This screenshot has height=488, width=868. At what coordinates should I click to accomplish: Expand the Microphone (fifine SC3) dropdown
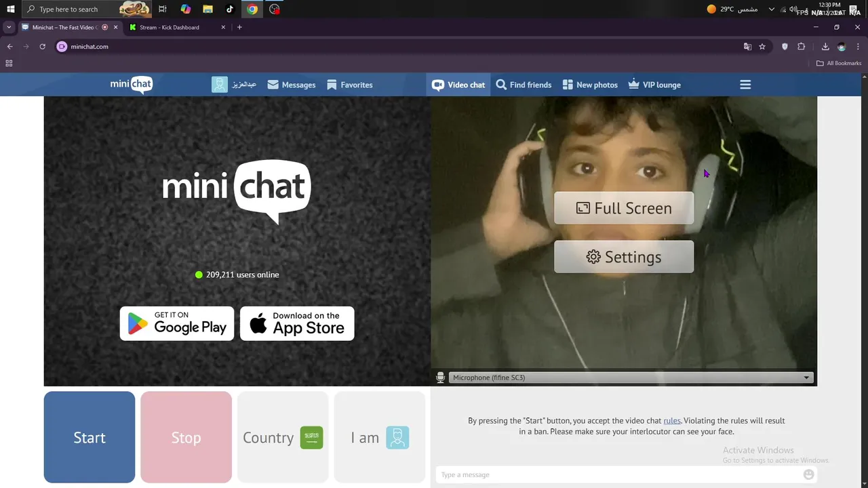(x=631, y=378)
